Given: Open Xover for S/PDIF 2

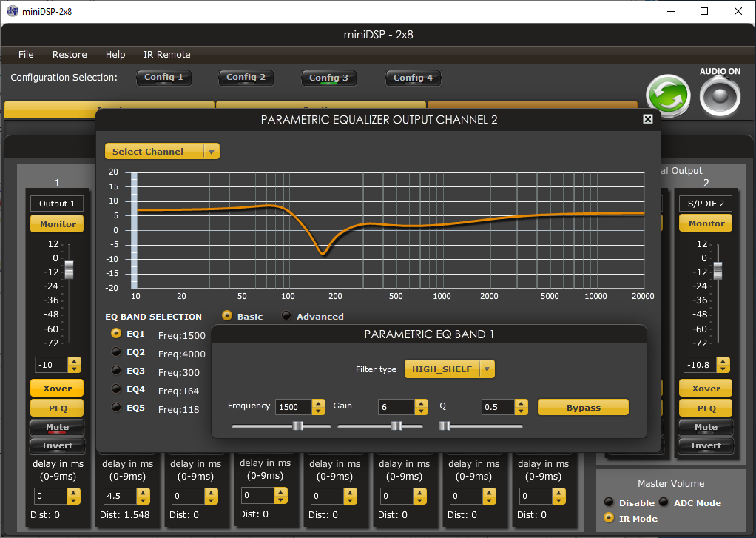Looking at the screenshot, I should (706, 389).
